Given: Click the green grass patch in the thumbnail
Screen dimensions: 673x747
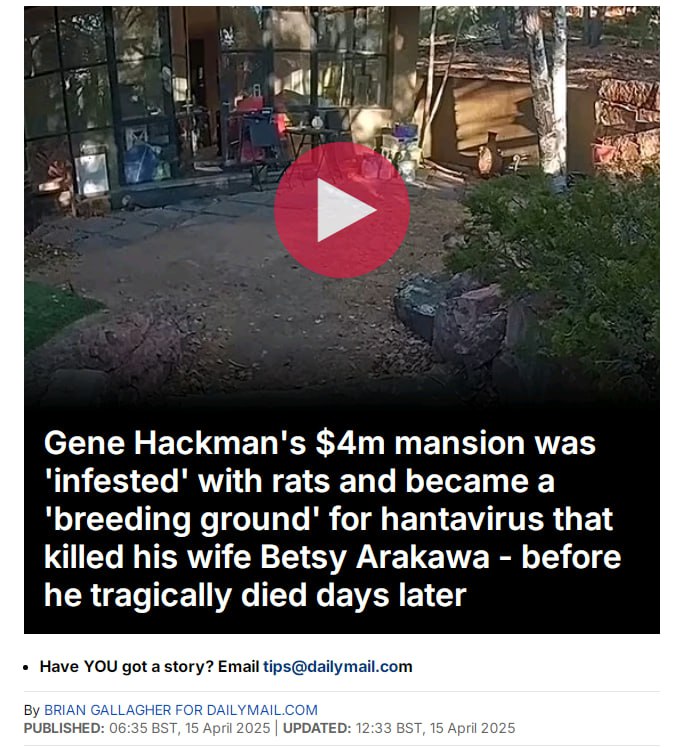Looking at the screenshot, I should (x=55, y=312).
